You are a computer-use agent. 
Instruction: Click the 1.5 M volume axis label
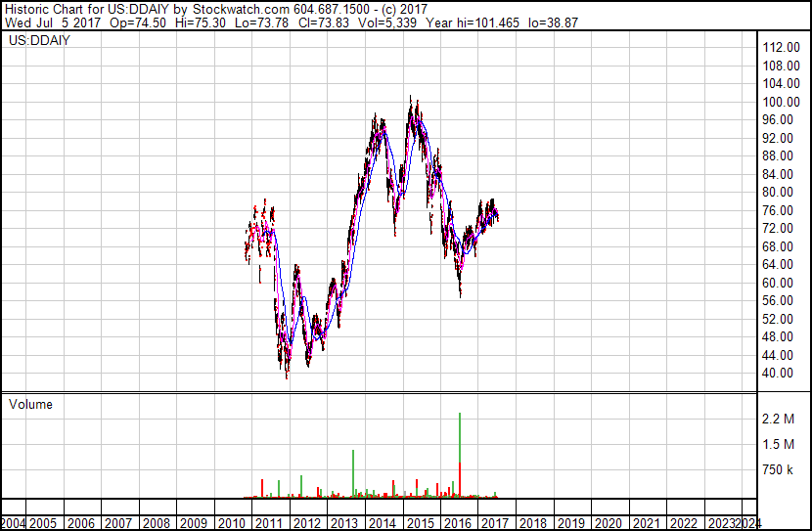pyautogui.click(x=783, y=445)
